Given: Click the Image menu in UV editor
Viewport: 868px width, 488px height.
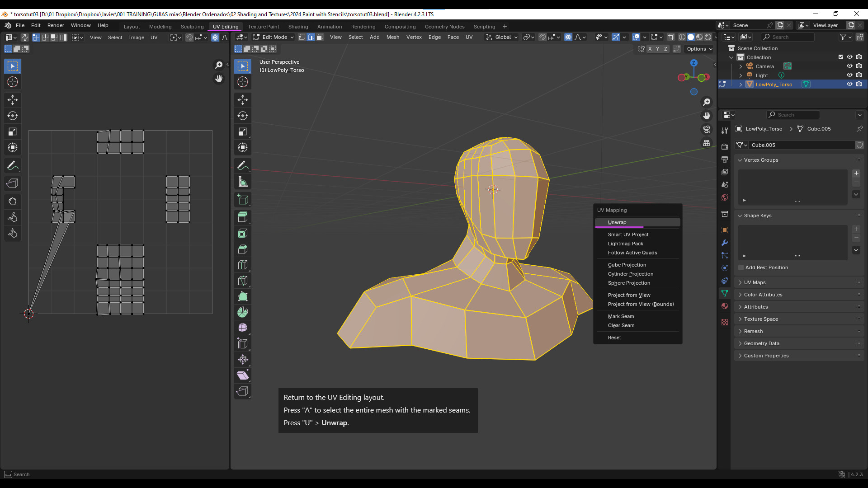Looking at the screenshot, I should coord(136,38).
